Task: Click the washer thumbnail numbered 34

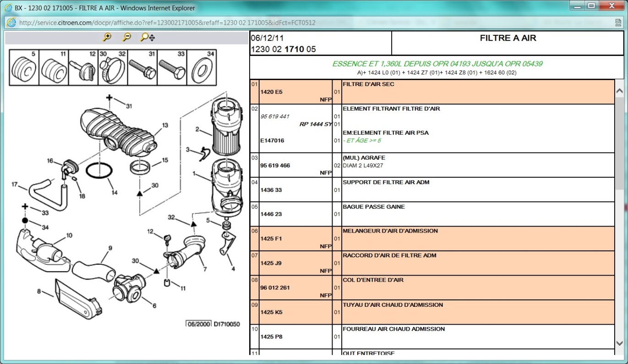Action: pos(202,68)
